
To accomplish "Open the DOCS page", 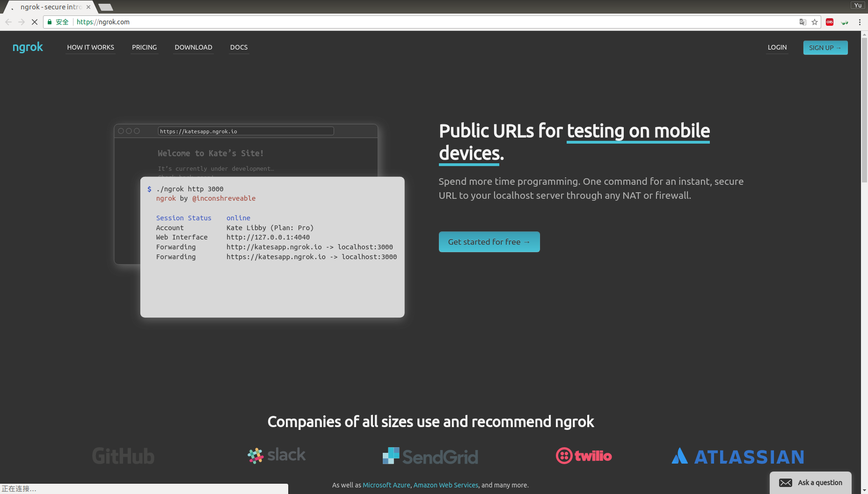I will [x=239, y=47].
